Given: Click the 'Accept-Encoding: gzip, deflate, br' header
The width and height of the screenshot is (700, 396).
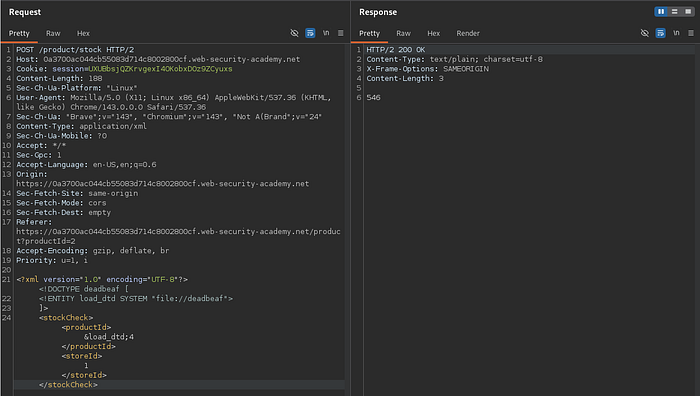Looking at the screenshot, I should (93, 251).
